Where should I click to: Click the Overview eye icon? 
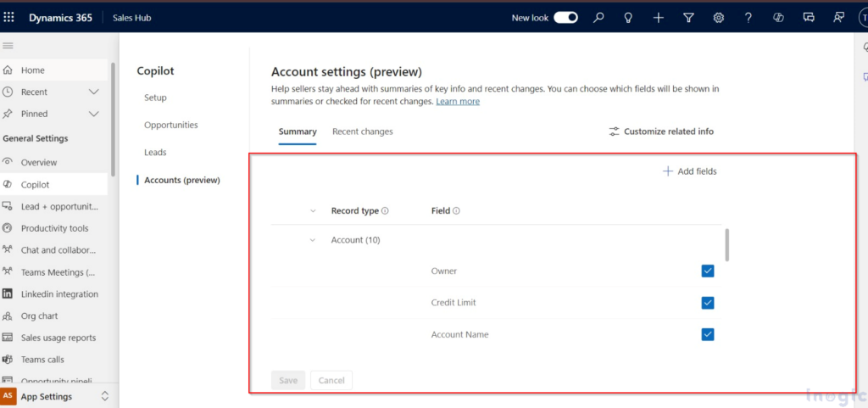[x=8, y=162]
